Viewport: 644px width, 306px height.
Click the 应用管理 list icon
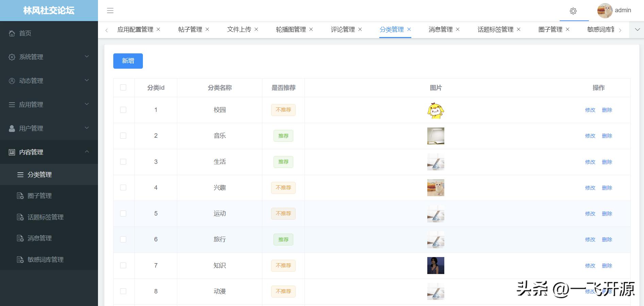pyautogui.click(x=11, y=104)
